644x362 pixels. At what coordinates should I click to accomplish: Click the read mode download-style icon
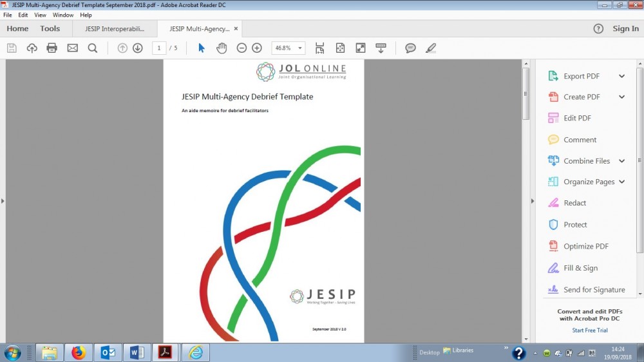381,48
